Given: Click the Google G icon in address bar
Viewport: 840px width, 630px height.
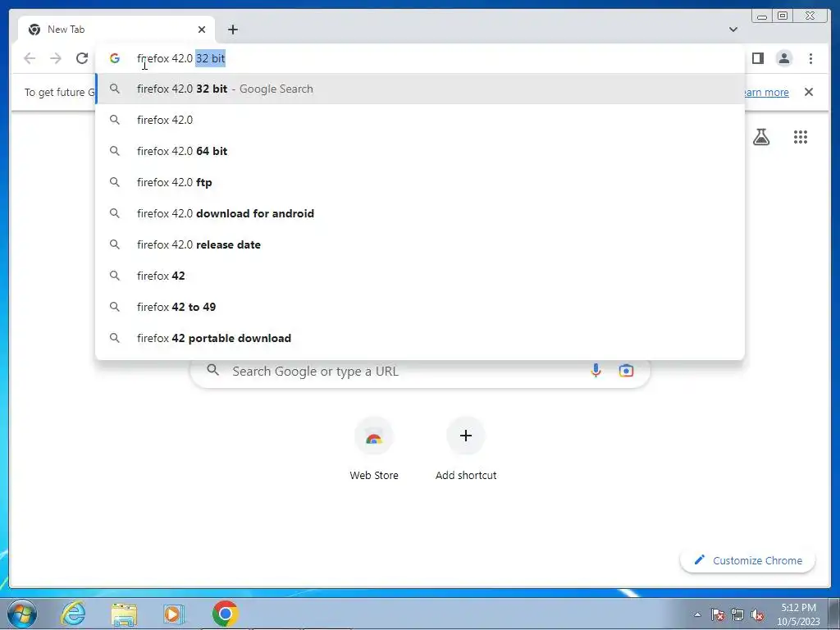Looking at the screenshot, I should (114, 58).
